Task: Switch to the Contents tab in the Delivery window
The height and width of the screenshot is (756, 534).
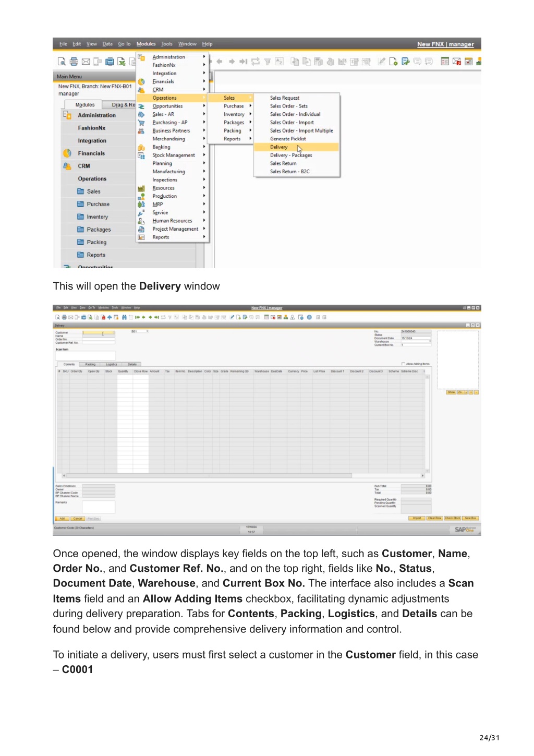Action: (69, 364)
